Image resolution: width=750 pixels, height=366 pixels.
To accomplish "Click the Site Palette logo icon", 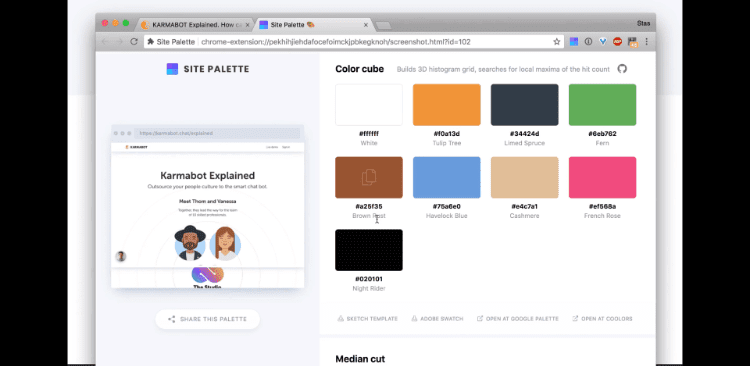I will tap(172, 69).
